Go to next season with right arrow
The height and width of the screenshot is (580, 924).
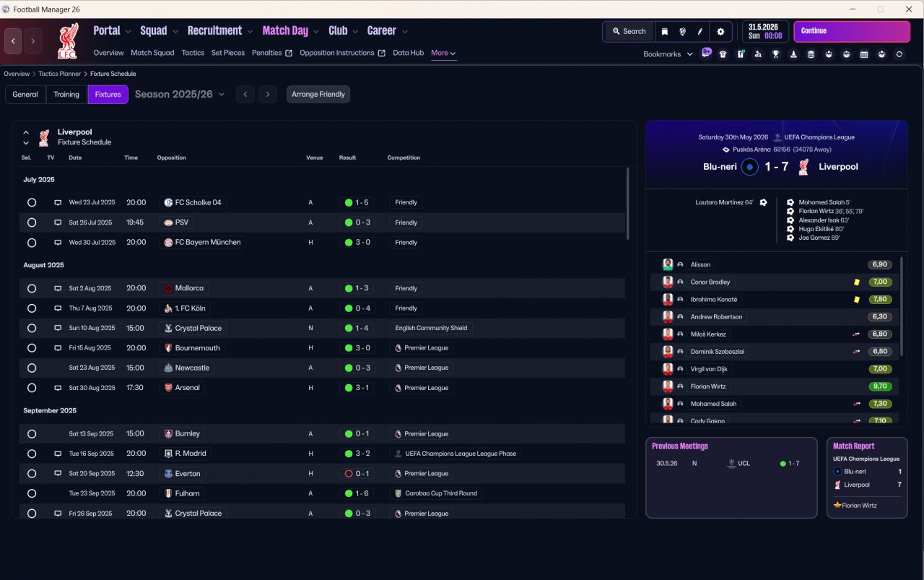[x=268, y=95]
